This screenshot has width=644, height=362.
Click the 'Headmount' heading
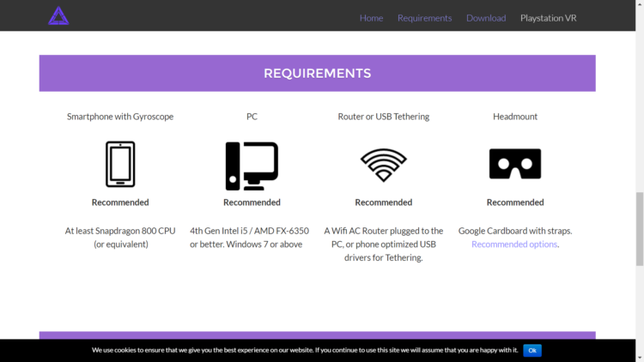coord(515,117)
